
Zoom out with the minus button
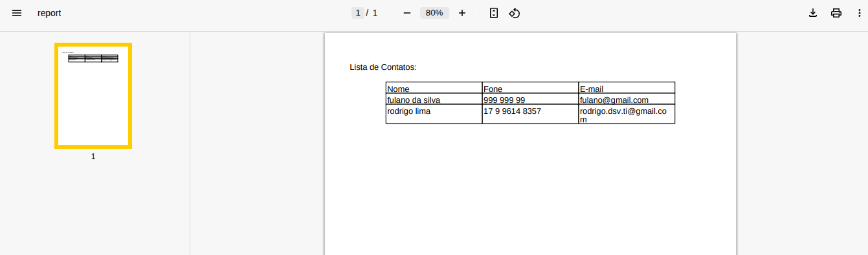(406, 13)
